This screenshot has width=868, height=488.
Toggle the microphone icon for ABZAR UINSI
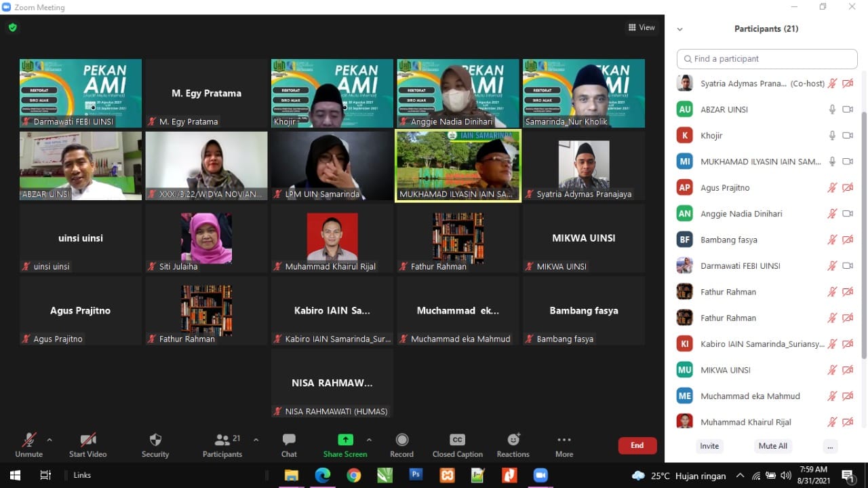(832, 109)
